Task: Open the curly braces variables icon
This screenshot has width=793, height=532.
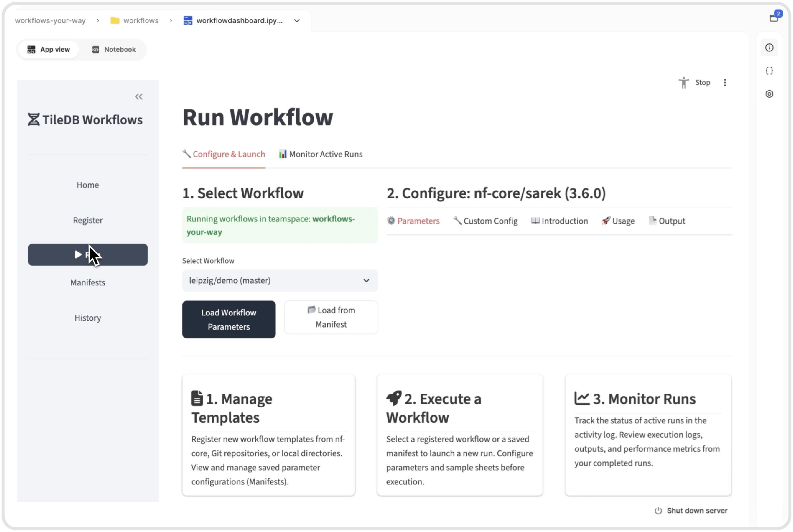Action: point(769,70)
